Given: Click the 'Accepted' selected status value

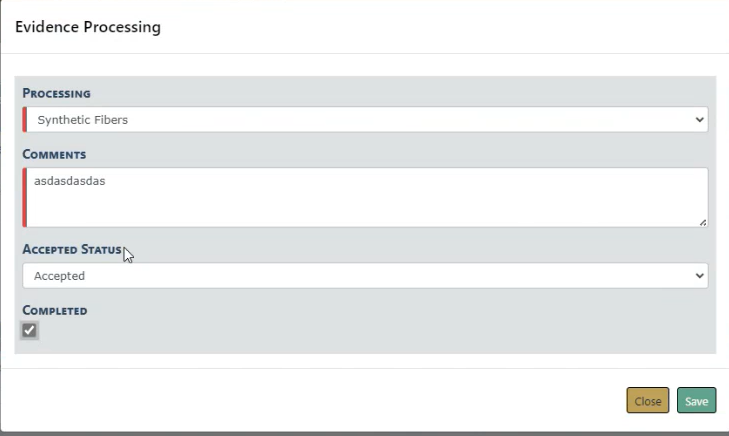Looking at the screenshot, I should (60, 276).
